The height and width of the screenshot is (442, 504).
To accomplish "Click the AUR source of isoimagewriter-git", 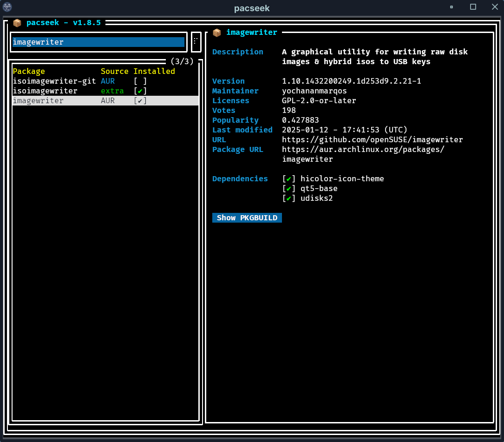I will point(108,81).
